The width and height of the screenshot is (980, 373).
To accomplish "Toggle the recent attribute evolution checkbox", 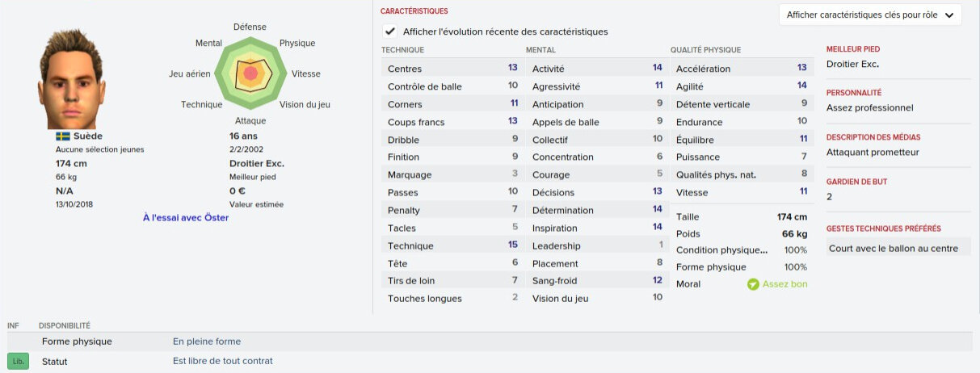I will (x=391, y=31).
